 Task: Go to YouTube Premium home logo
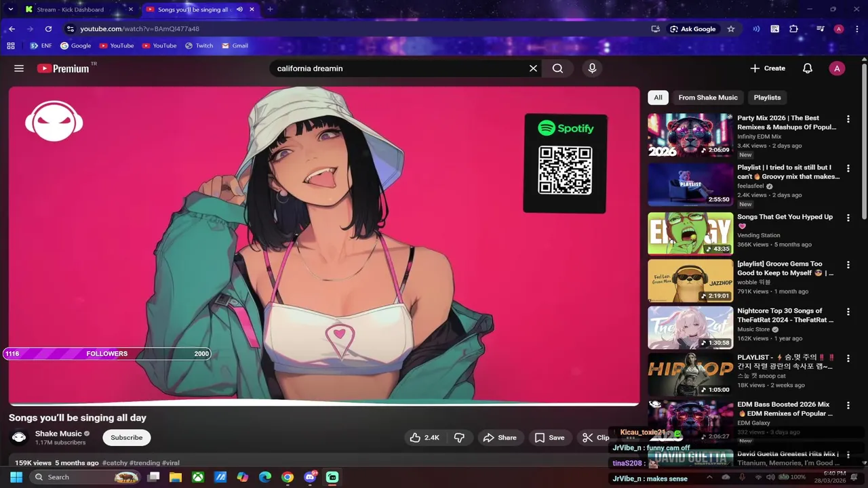tap(63, 68)
